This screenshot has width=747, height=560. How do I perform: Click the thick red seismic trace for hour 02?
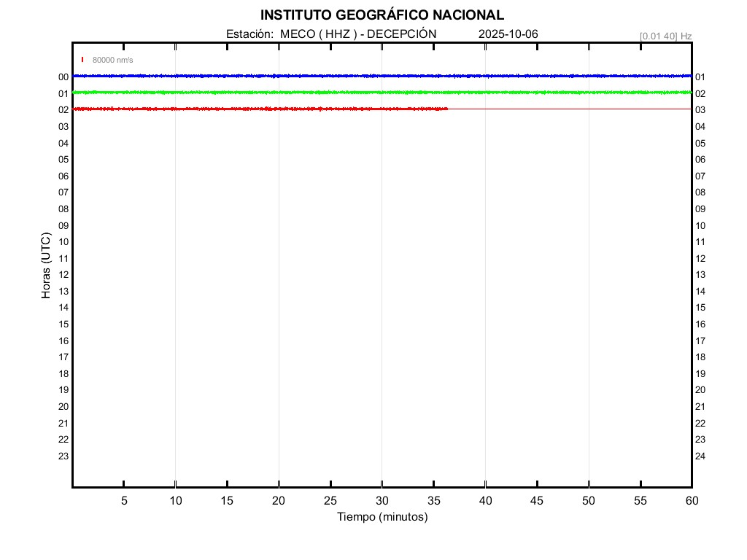coord(255,109)
